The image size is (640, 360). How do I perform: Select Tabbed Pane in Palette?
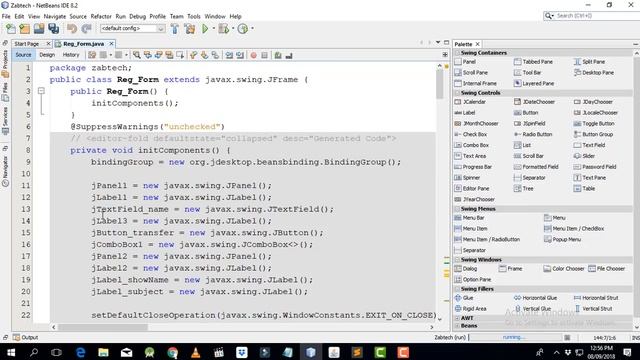point(533,62)
